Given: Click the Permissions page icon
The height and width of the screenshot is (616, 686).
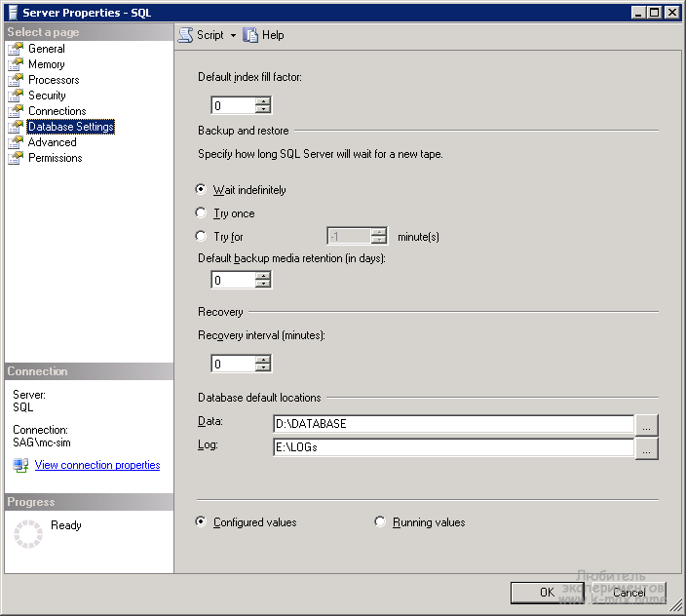Looking at the screenshot, I should click(16, 158).
